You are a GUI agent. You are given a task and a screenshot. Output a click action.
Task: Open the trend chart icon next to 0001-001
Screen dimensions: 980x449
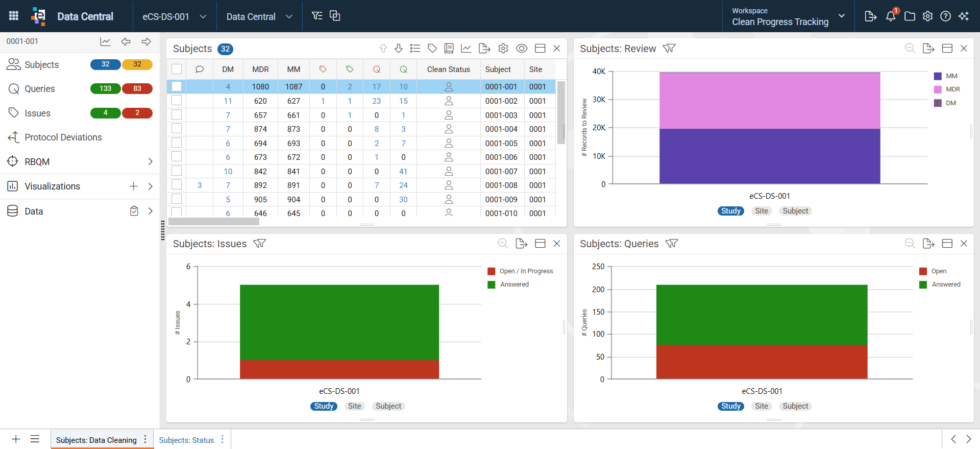click(105, 42)
